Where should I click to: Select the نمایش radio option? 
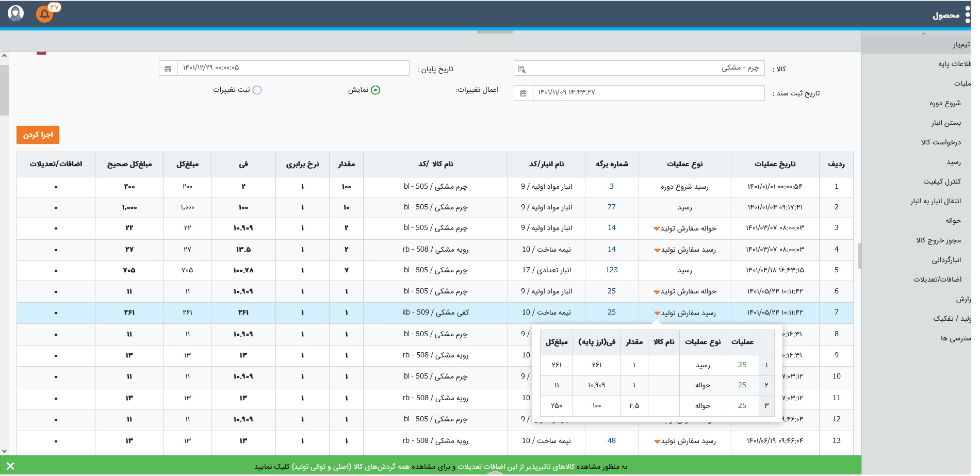pos(375,90)
